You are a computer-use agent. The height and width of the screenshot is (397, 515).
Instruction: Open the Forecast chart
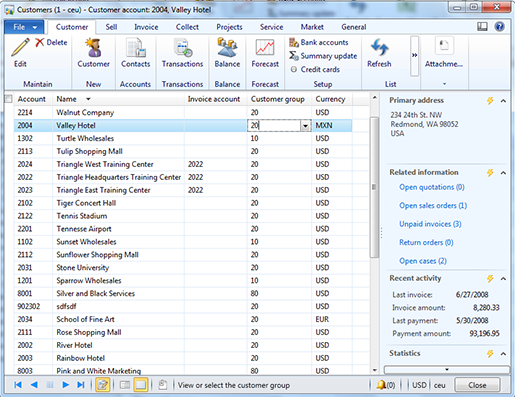point(265,53)
